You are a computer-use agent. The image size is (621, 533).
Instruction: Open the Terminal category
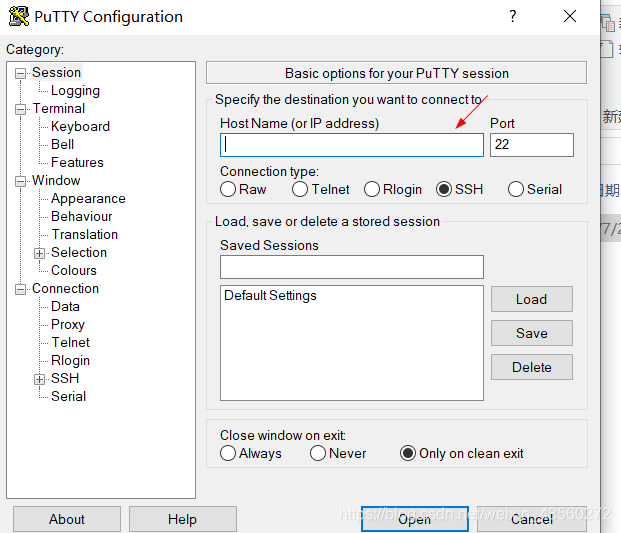click(59, 109)
